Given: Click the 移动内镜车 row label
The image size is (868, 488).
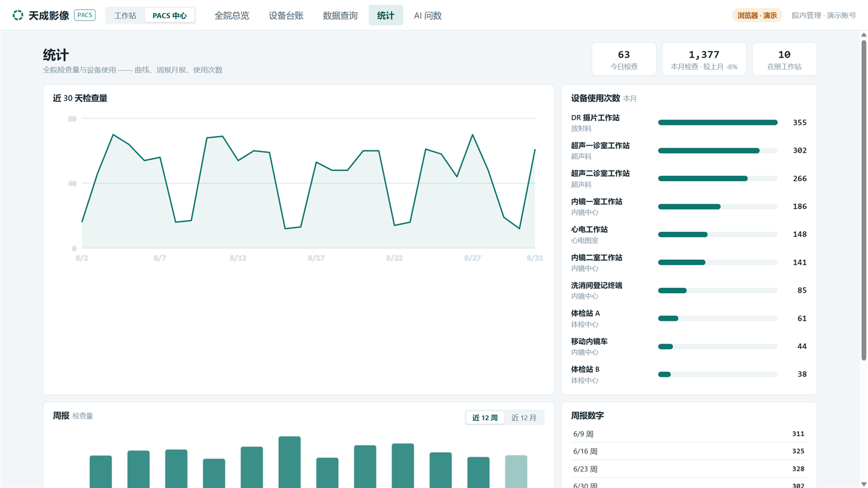Looking at the screenshot, I should point(589,341).
